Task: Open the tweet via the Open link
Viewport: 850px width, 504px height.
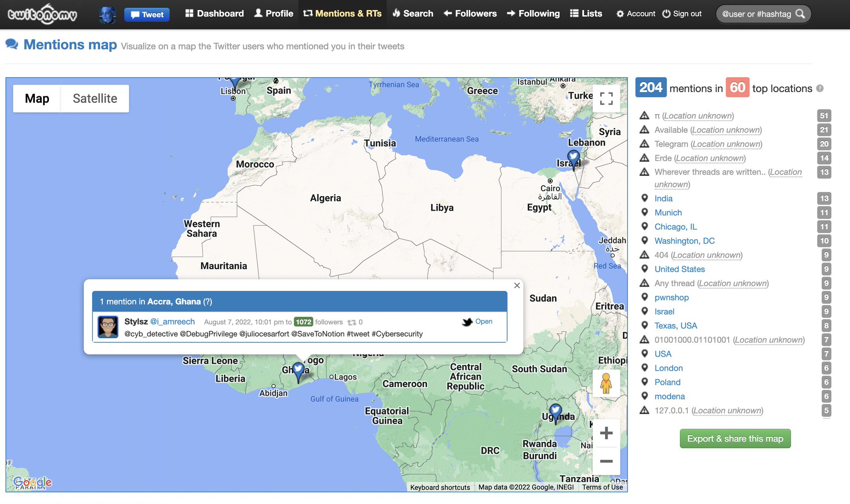Action: (484, 321)
